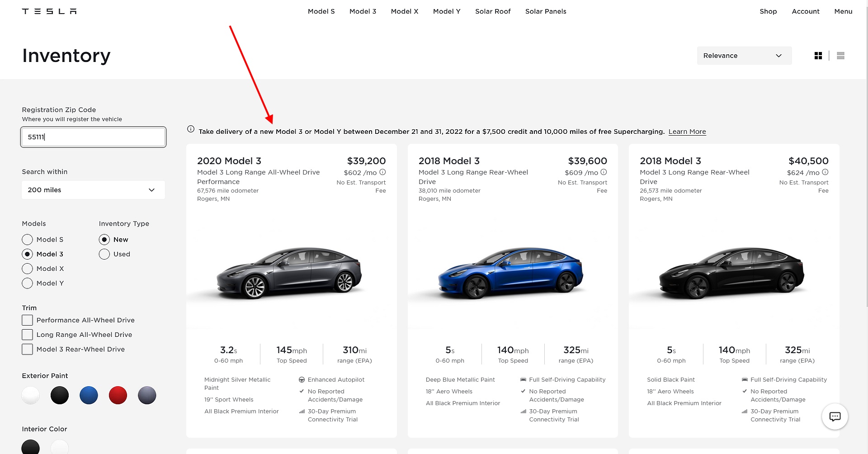Screen dimensions: 868x454
Task: Open the Menu
Action: pyautogui.click(x=843, y=11)
